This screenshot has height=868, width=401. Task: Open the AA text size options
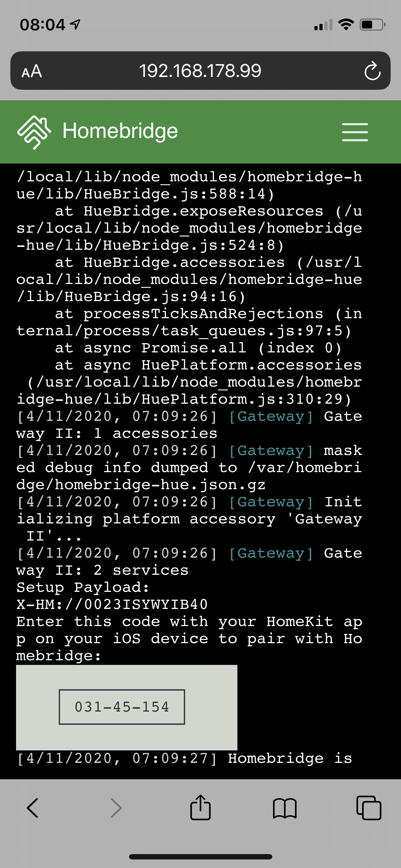tap(32, 71)
